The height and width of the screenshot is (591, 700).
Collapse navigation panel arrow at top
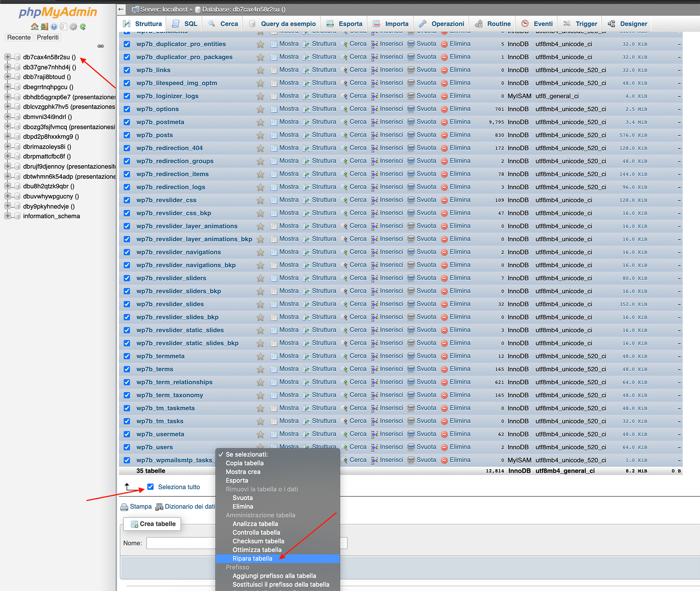121,9
